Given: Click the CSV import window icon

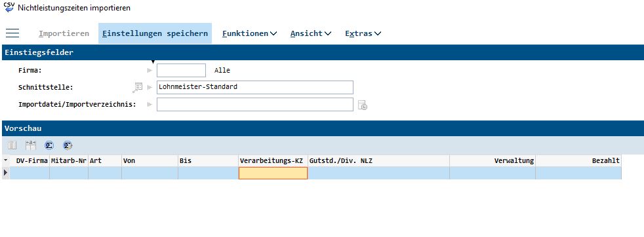Looking at the screenshot, I should click(9, 7).
